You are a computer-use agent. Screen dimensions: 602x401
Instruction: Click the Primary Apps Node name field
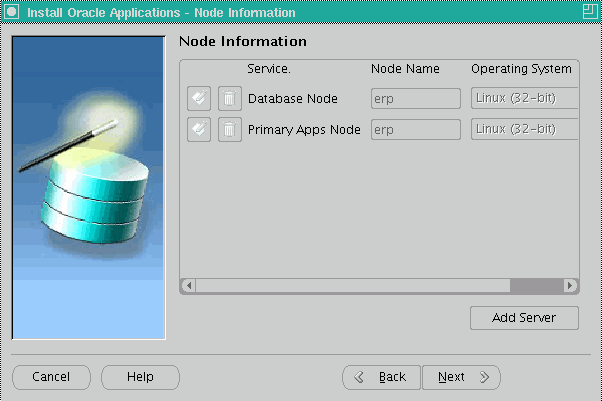pyautogui.click(x=416, y=129)
